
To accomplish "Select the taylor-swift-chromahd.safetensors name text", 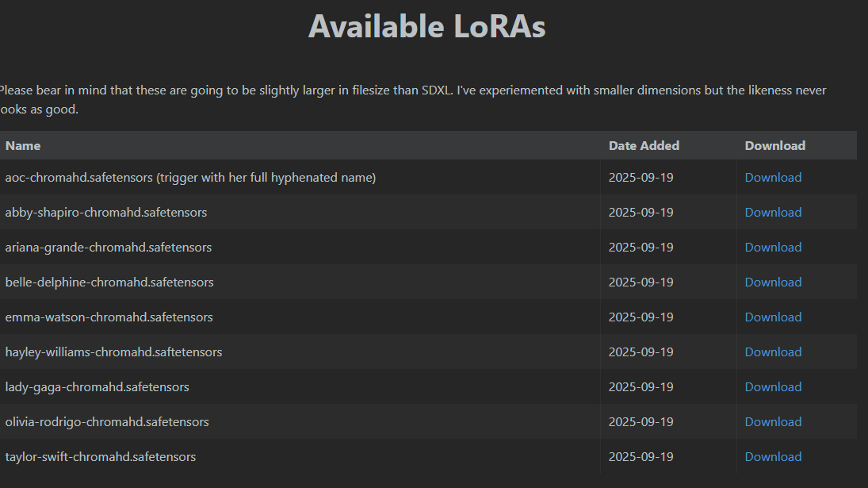I will pyautogui.click(x=100, y=456).
